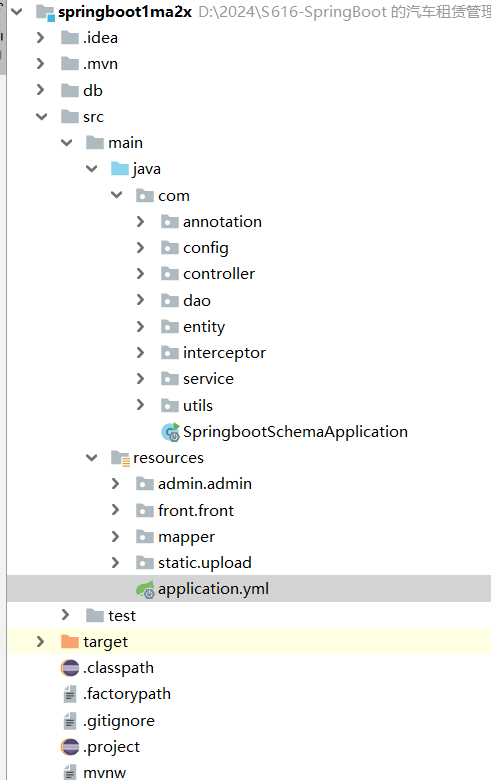Select the application.yml file name
This screenshot has width=491, height=780.
(213, 589)
